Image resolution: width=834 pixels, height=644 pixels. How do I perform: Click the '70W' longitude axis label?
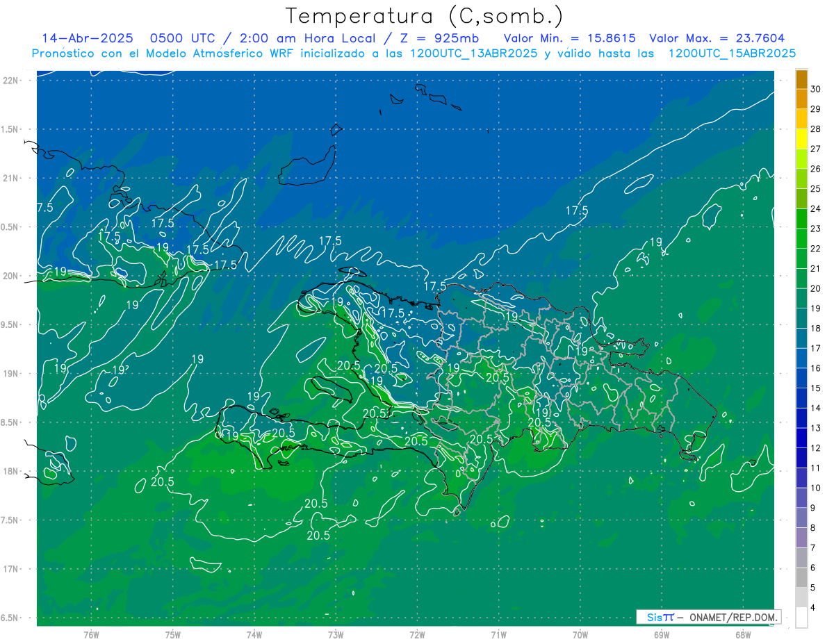[580, 634]
